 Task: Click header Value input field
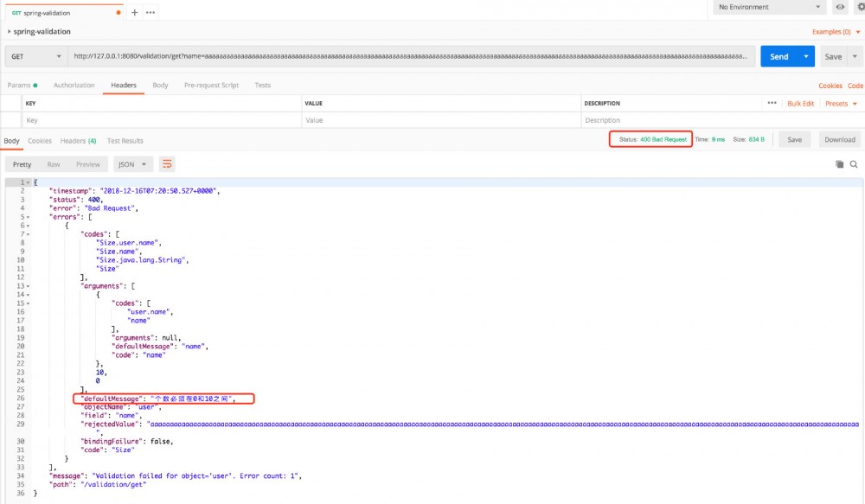pyautogui.click(x=441, y=120)
